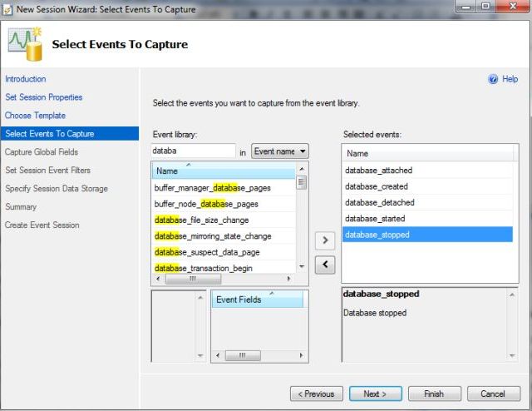Click the Event Fields column header
This screenshot has height=411, width=532.
click(258, 300)
